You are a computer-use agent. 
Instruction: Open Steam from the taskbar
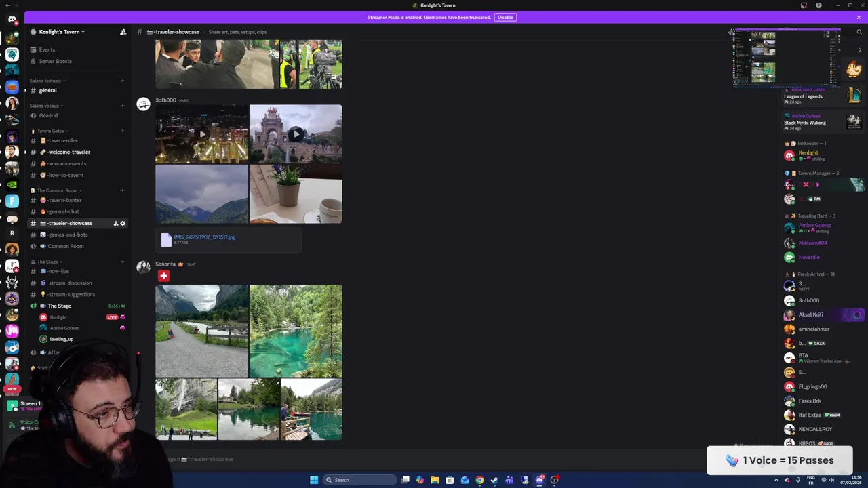coord(494,480)
